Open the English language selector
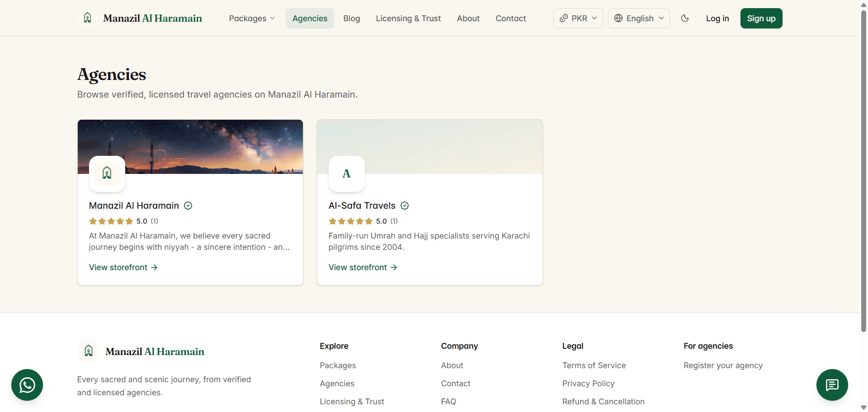The height and width of the screenshot is (412, 868). (x=639, y=18)
